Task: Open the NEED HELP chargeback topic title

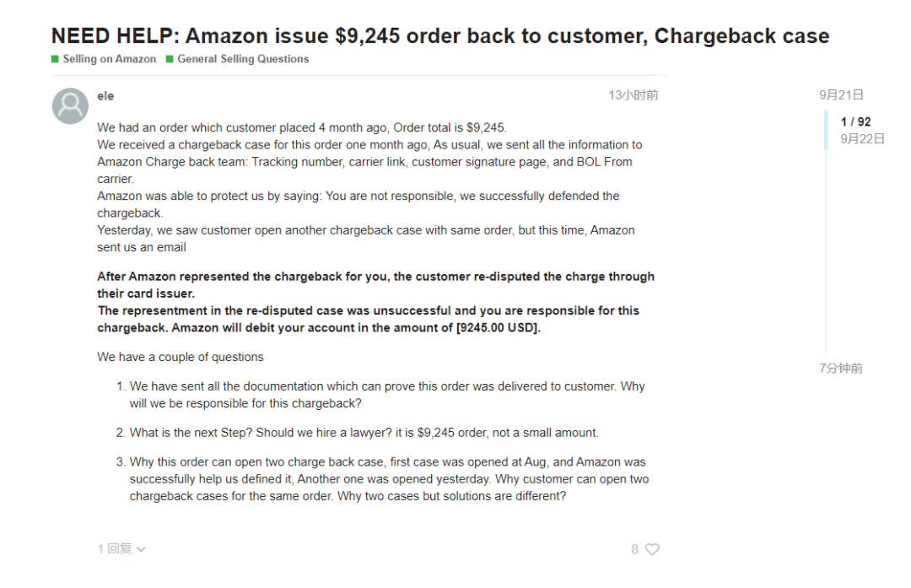Action: click(x=439, y=36)
